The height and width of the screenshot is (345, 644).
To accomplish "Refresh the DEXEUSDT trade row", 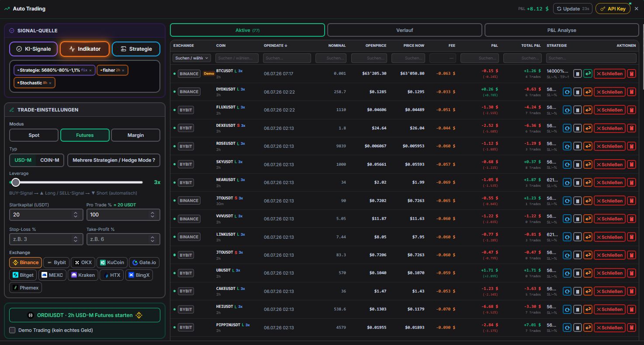I will [567, 128].
